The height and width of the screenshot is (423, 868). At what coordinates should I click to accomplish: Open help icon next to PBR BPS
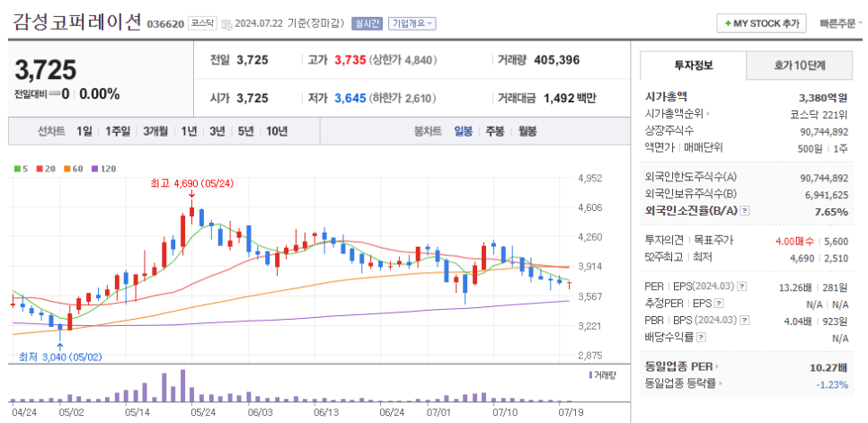(x=744, y=320)
